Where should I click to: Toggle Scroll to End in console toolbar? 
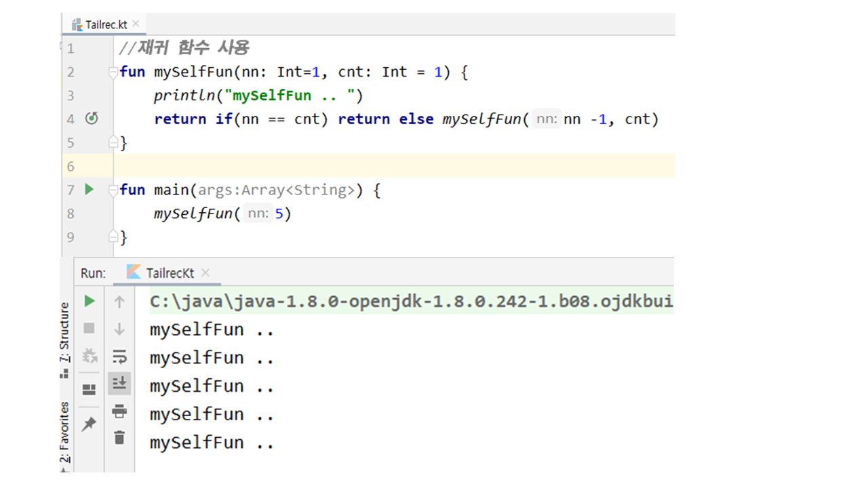click(x=119, y=384)
